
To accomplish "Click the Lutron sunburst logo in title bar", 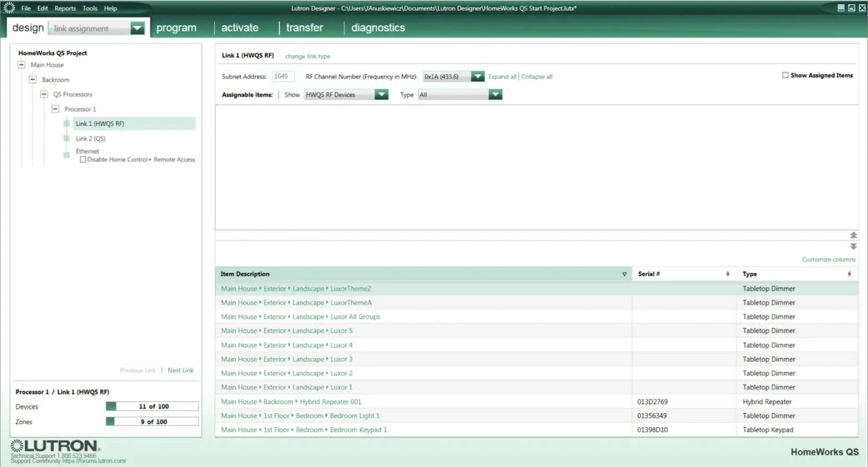I will [9, 8].
